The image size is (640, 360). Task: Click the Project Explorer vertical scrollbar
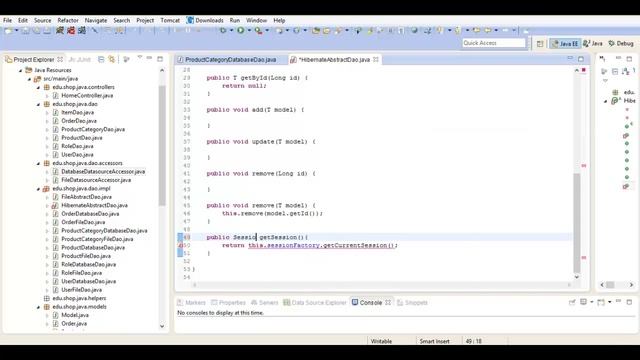coord(162,146)
